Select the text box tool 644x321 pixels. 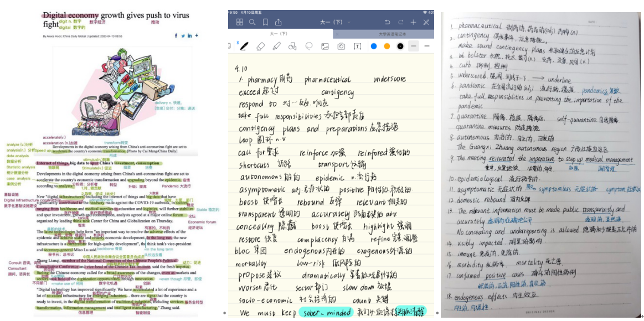357,46
